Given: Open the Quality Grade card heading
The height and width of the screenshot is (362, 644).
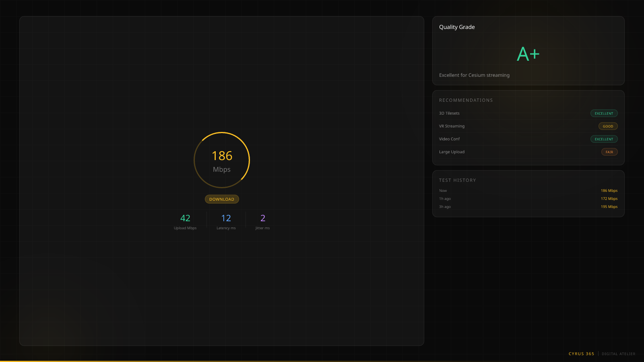Looking at the screenshot, I should pyautogui.click(x=457, y=27).
